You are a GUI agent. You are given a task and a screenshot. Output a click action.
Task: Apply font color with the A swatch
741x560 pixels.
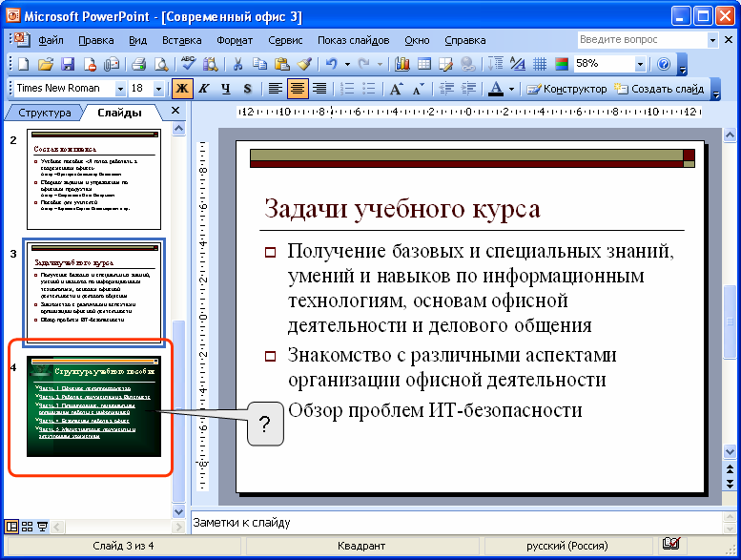click(x=495, y=89)
